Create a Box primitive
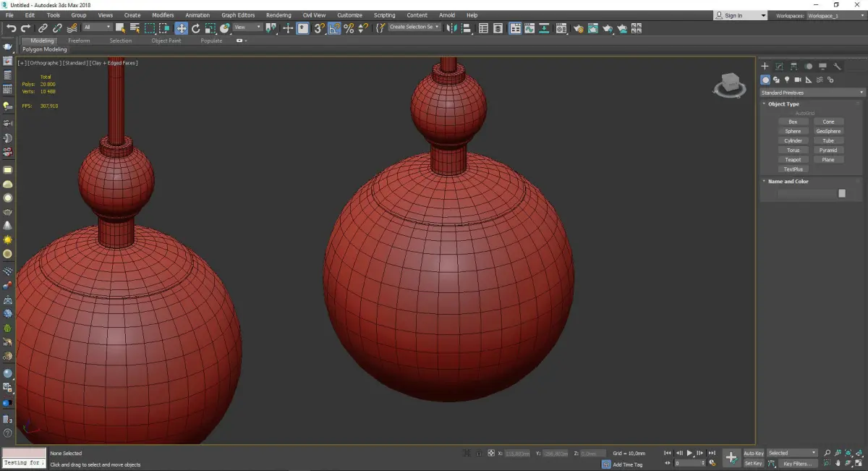The height and width of the screenshot is (471, 868). coord(793,122)
